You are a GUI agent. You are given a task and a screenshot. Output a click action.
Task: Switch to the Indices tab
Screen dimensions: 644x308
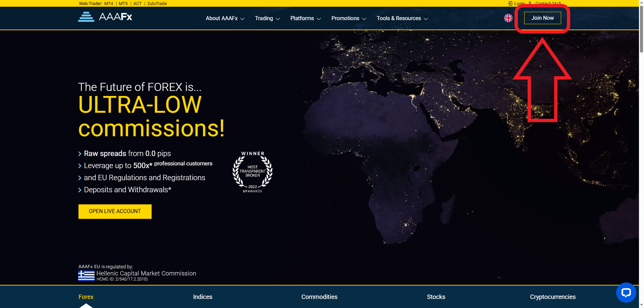coord(203,297)
